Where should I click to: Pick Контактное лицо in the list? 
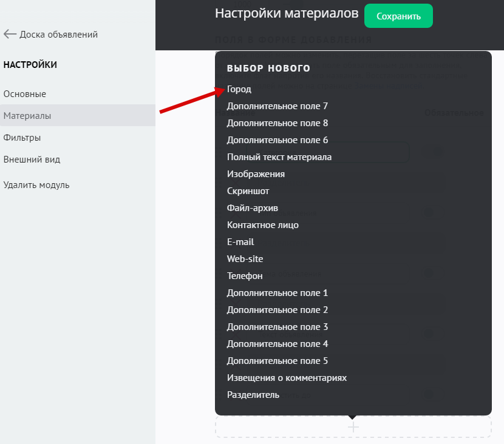[x=263, y=225]
